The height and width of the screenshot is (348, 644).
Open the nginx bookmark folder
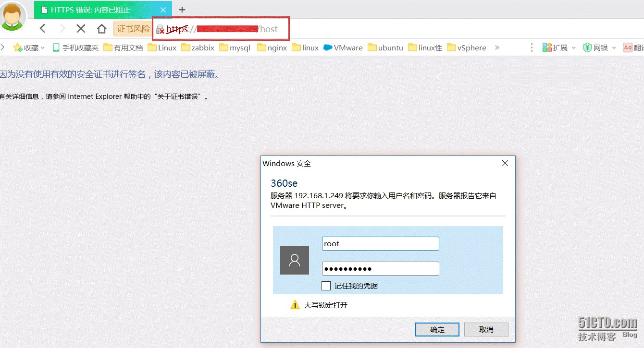pyautogui.click(x=272, y=48)
